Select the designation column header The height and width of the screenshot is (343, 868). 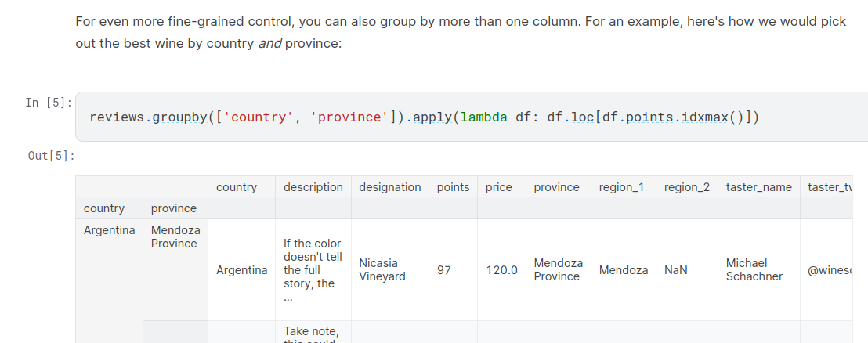pyautogui.click(x=389, y=187)
